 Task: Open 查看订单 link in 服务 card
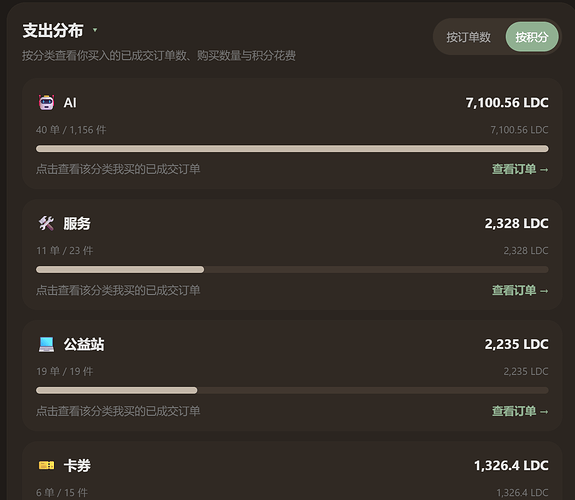coord(520,290)
